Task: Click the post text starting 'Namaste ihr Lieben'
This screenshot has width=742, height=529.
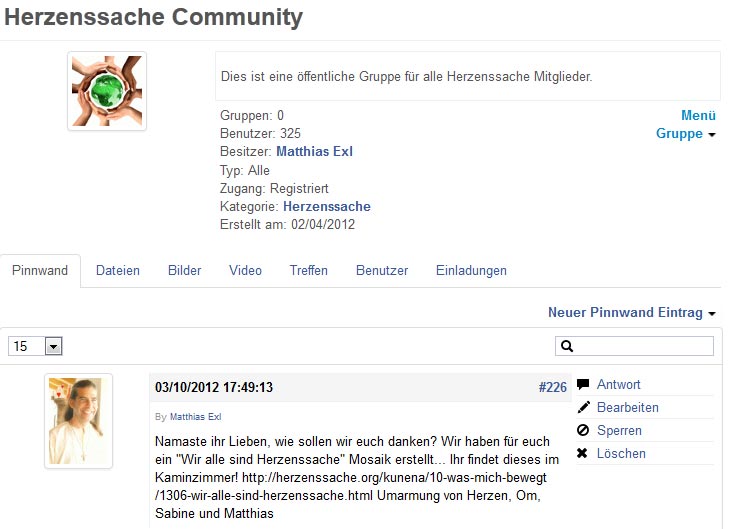Action: click(x=357, y=477)
